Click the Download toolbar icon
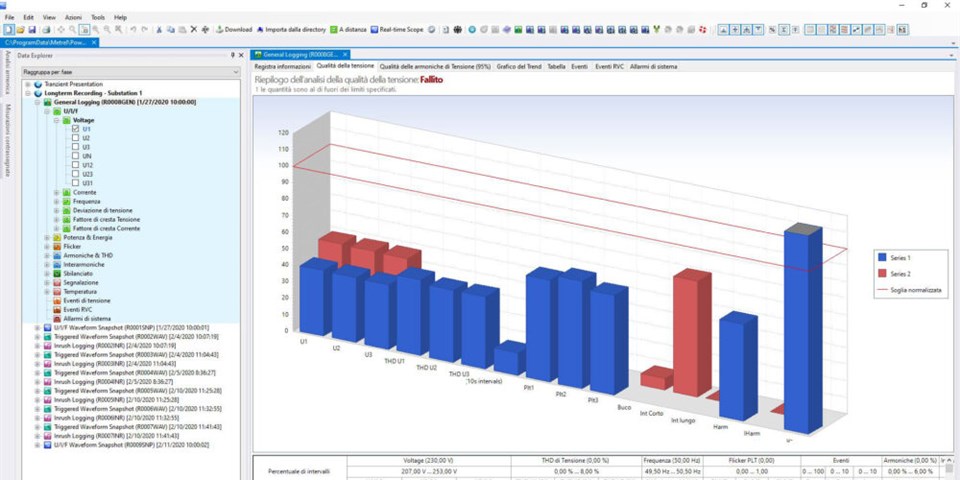This screenshot has height=480, width=960. coord(232,30)
